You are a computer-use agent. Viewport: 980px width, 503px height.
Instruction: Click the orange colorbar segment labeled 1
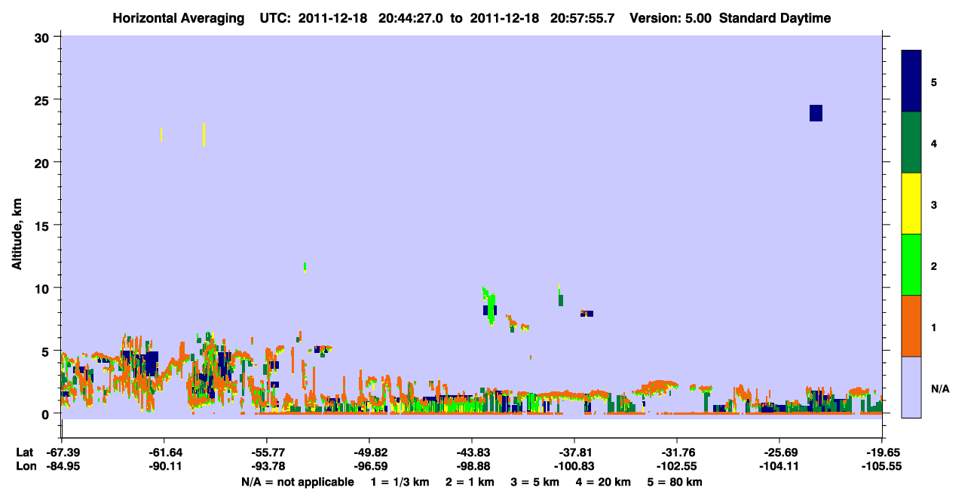click(x=911, y=326)
